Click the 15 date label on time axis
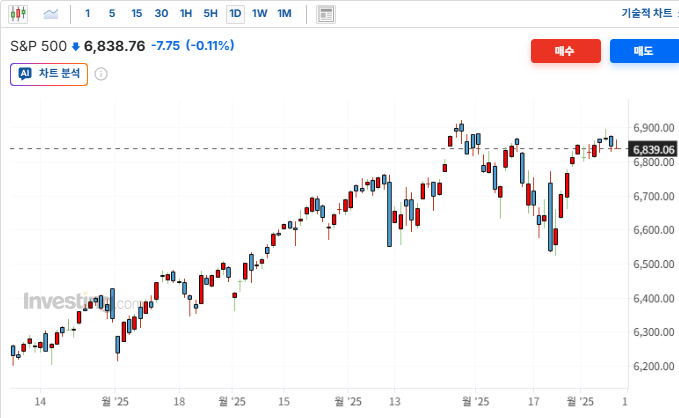 click(x=284, y=402)
